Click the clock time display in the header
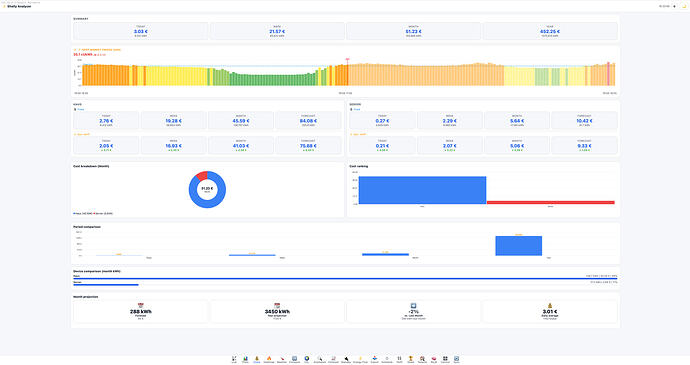The height and width of the screenshot is (365, 690). (664, 6)
